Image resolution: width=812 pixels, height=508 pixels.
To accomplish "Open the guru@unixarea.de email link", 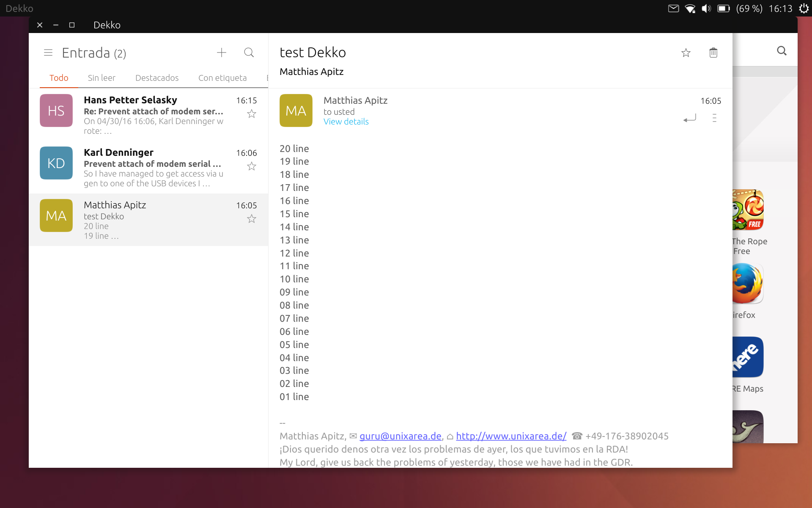I will tap(400, 436).
